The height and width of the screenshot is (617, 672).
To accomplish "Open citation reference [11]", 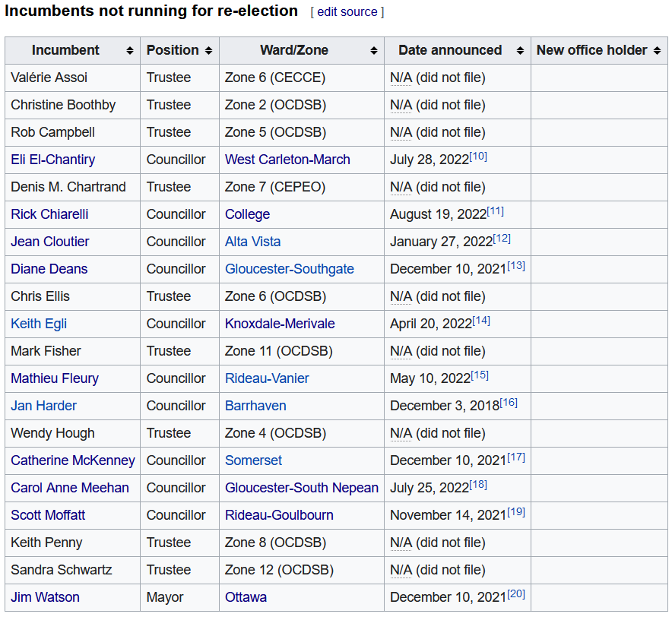I will click(496, 210).
